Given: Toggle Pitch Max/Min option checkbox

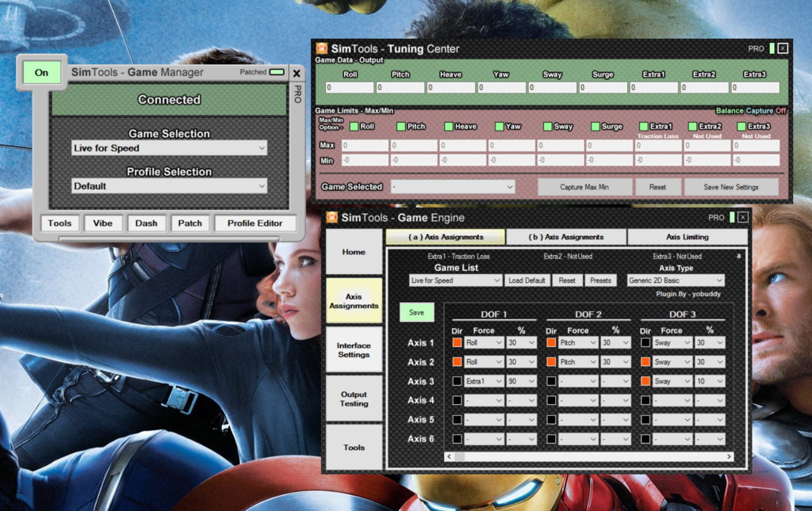Looking at the screenshot, I should 400,126.
